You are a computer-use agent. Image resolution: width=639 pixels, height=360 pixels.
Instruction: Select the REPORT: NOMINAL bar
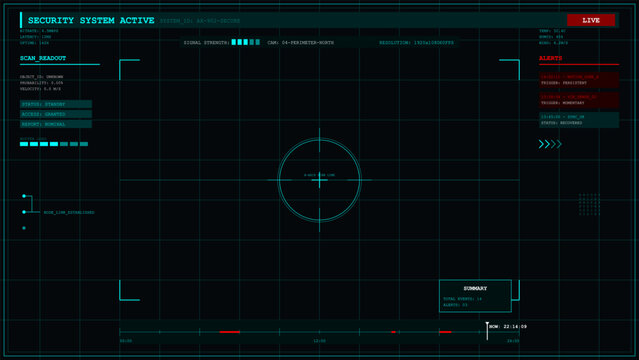(56, 124)
